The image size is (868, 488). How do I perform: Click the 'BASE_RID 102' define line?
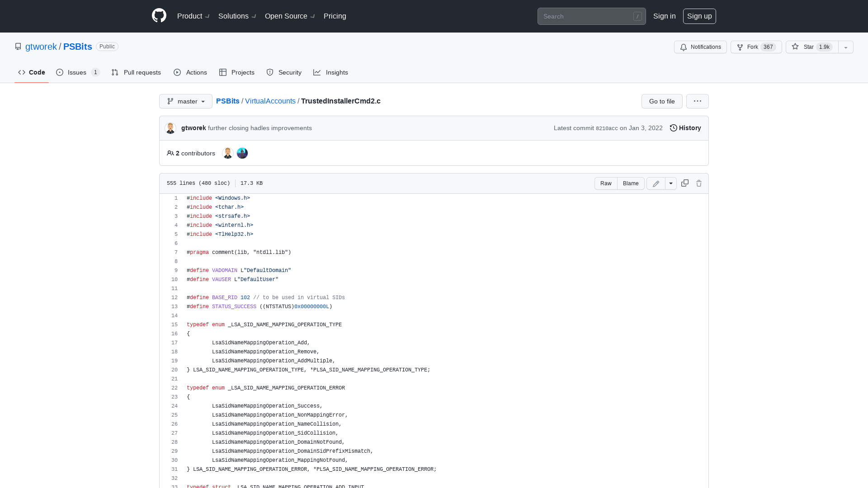click(x=266, y=298)
